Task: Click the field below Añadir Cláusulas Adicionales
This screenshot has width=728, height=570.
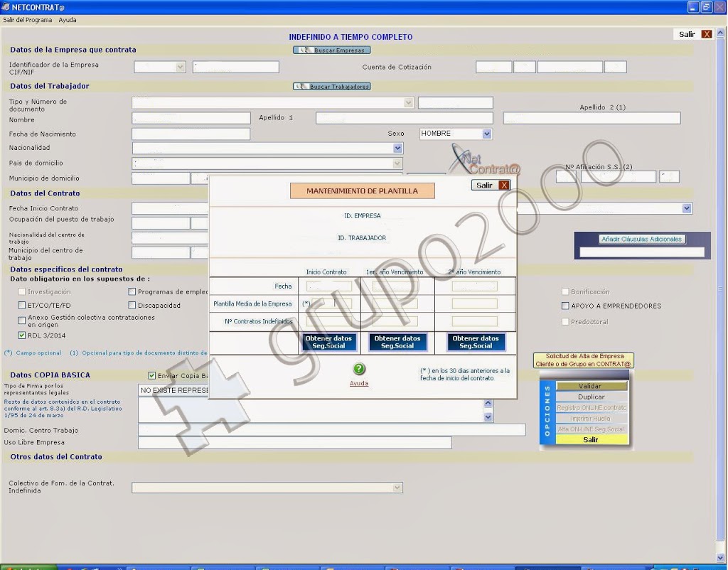Action: (642, 252)
